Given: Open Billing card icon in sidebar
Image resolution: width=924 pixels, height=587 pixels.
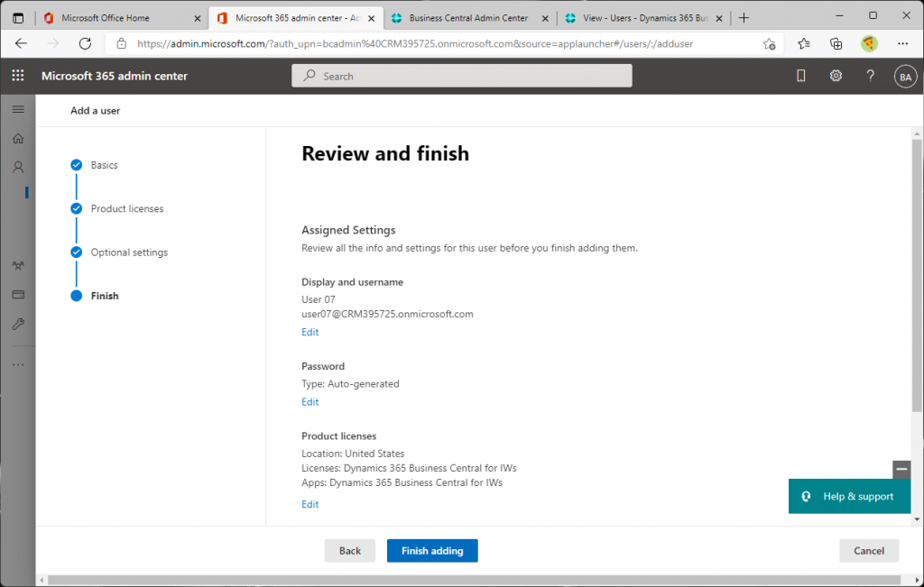Looking at the screenshot, I should click(x=18, y=294).
